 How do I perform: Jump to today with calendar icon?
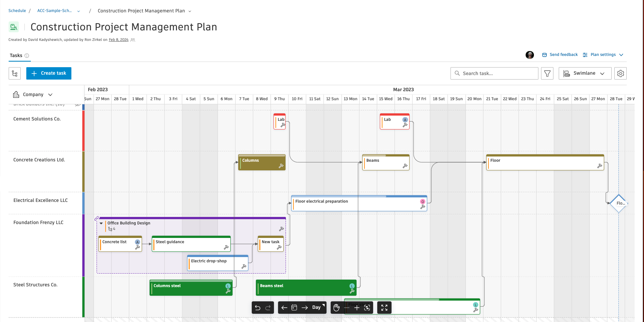(x=294, y=308)
